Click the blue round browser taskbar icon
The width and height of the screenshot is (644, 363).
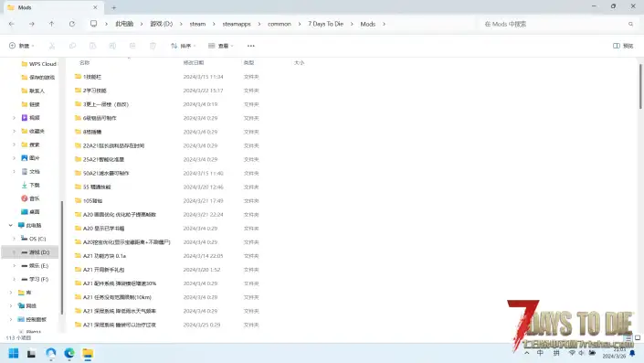(51, 353)
